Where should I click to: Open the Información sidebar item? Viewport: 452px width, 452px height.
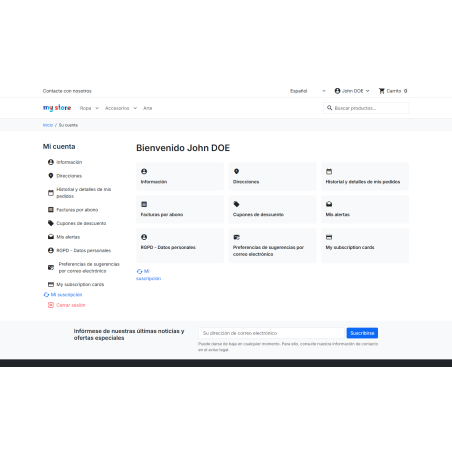pyautogui.click(x=69, y=162)
